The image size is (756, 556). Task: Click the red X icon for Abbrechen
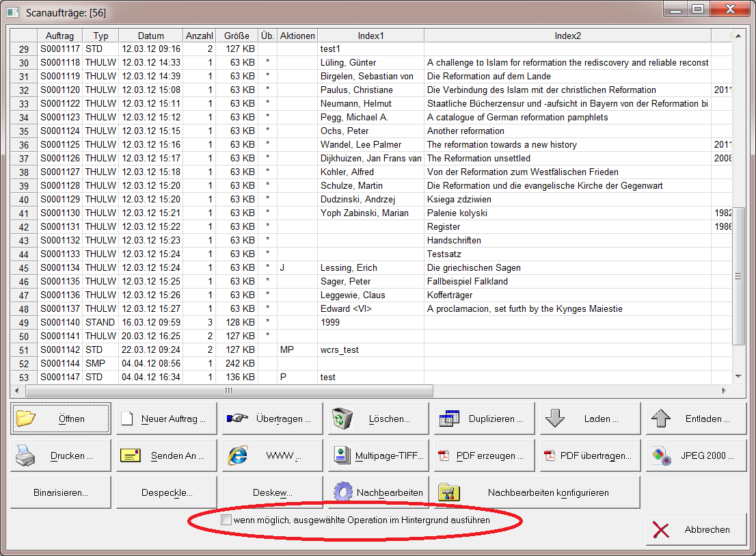coord(661,529)
